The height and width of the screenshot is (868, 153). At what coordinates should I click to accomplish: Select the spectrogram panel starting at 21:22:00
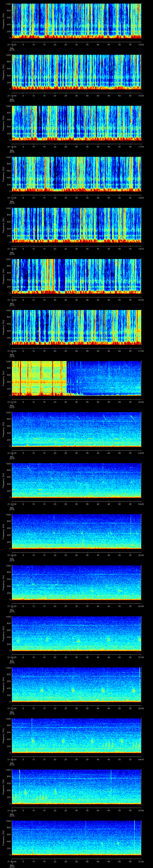pyautogui.click(x=77, y=429)
